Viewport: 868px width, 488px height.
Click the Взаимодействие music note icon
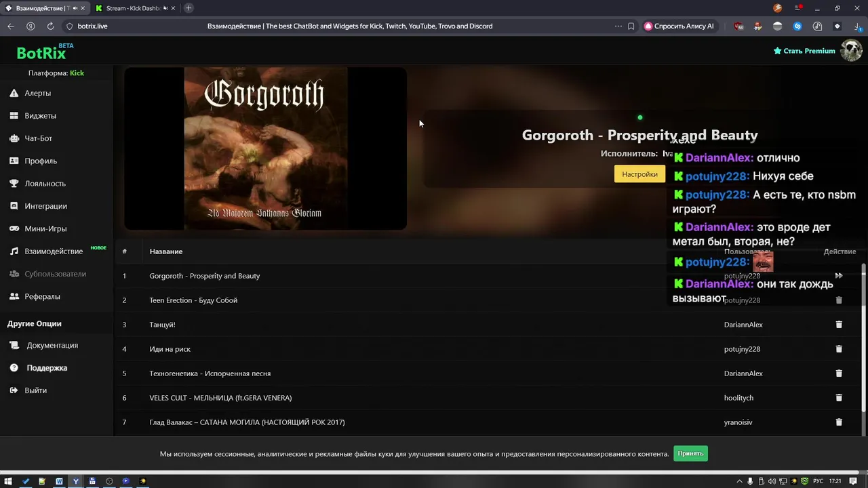14,251
